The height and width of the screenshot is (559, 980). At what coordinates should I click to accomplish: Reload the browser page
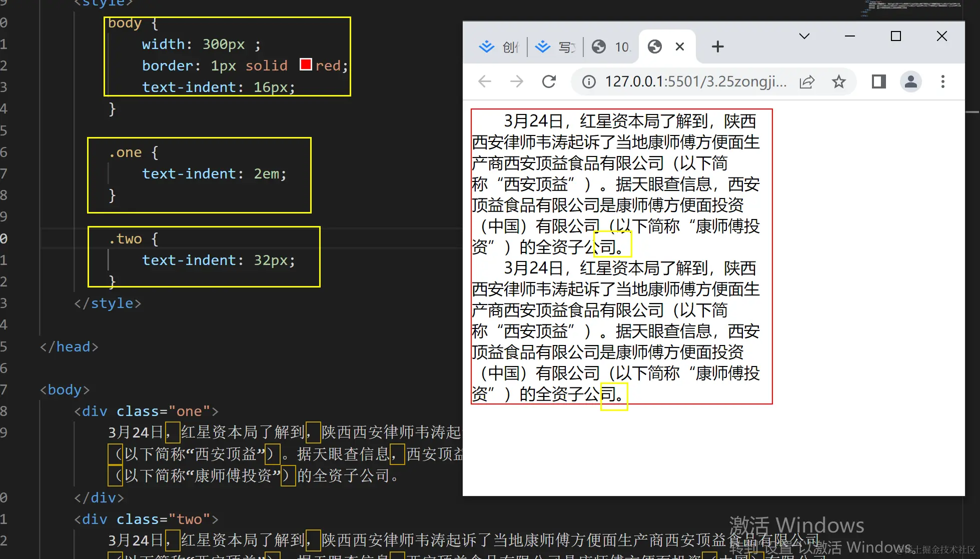click(x=549, y=81)
